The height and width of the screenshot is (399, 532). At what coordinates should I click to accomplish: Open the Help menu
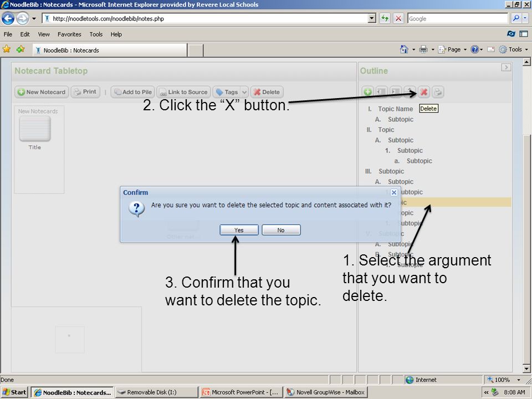(116, 34)
